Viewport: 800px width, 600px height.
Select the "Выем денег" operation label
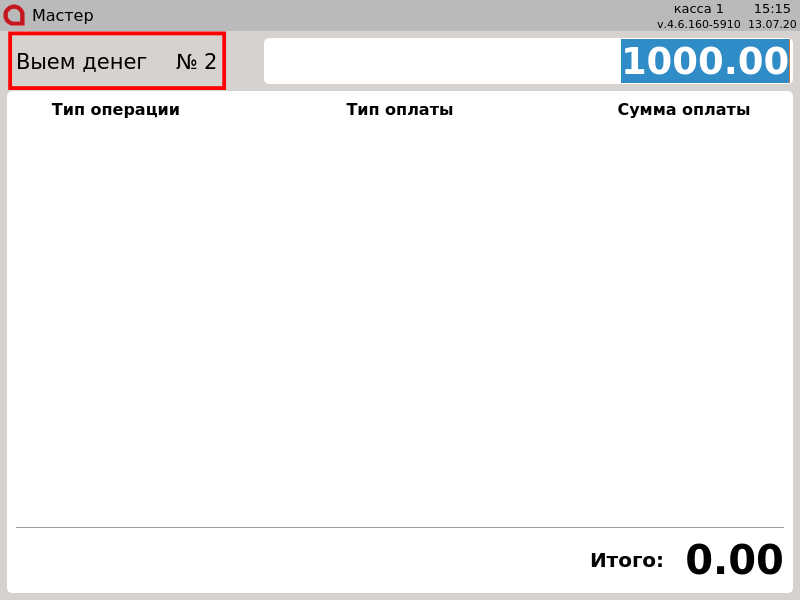click(x=81, y=62)
